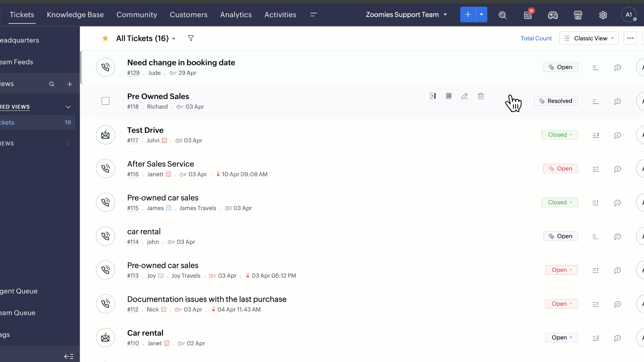
Task: Open the settings gear icon
Action: (x=603, y=15)
